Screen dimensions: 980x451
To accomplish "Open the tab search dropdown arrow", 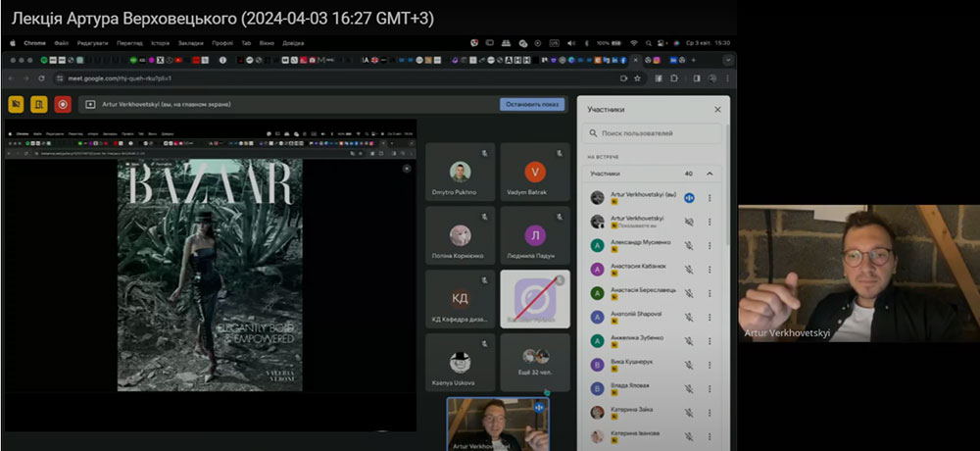I will point(728,60).
